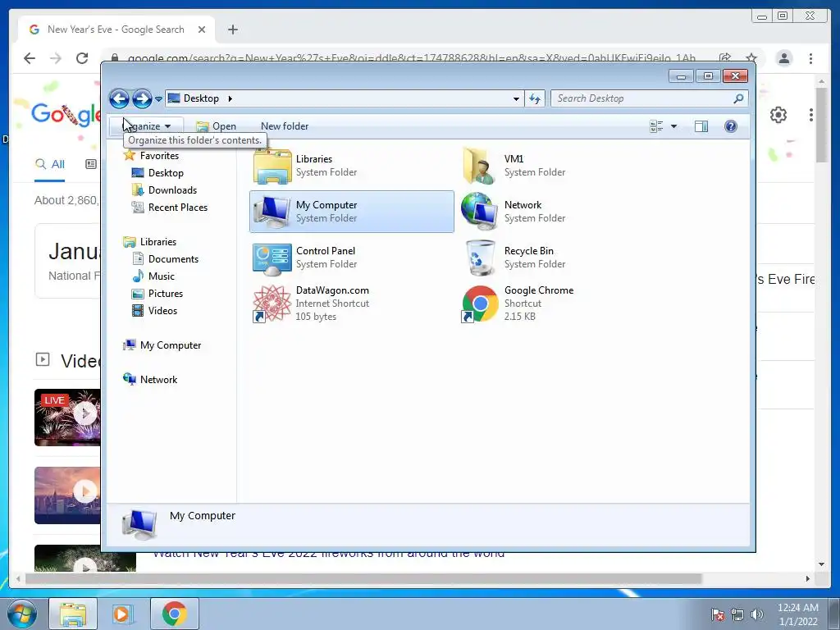This screenshot has width=840, height=630.
Task: Select My Computer in the navigation pane
Action: [x=171, y=345]
